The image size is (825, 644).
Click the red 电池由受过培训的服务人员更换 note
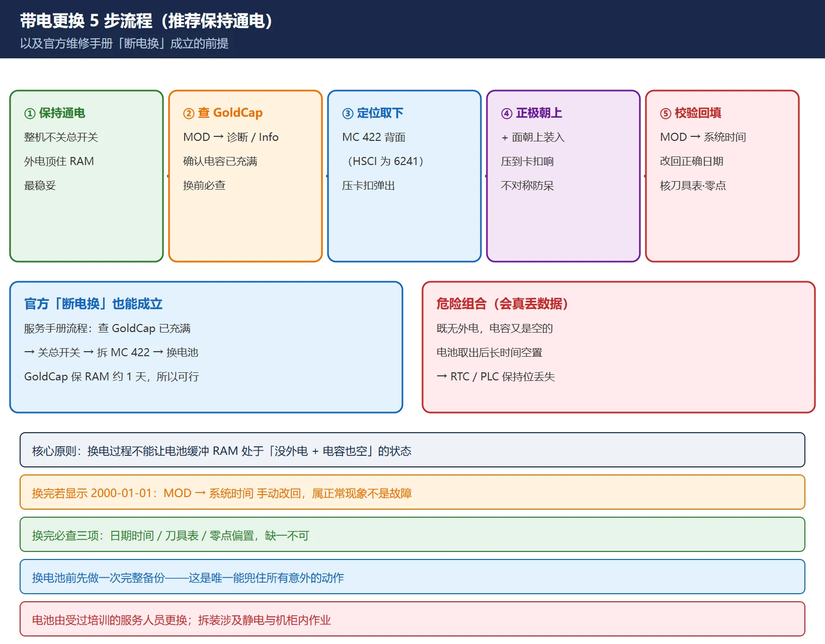412,619
